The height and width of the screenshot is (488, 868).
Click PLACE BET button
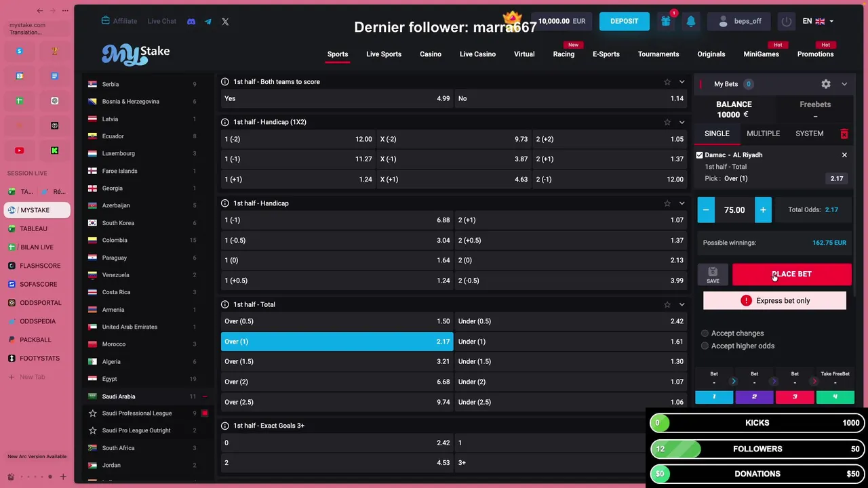click(x=792, y=274)
